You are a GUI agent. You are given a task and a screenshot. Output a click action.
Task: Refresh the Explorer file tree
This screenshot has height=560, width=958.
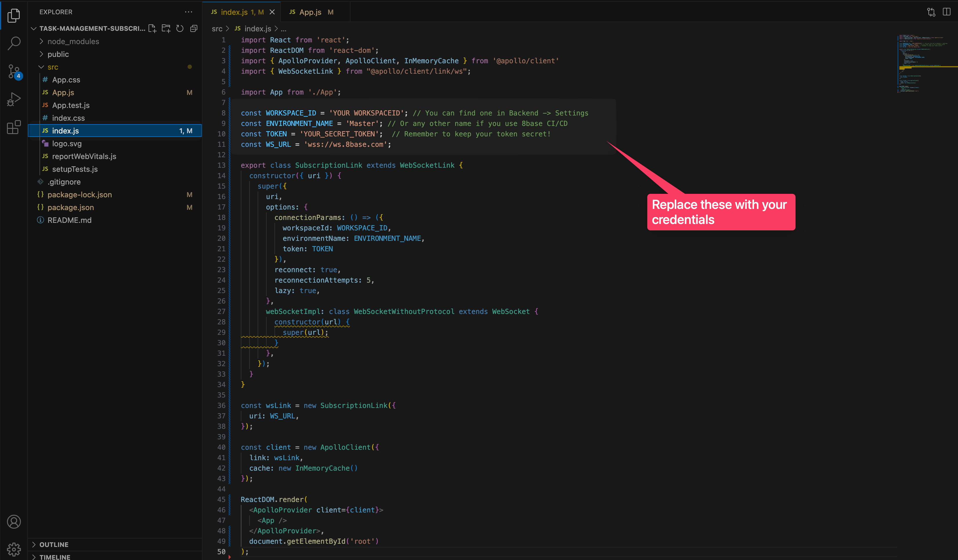(180, 28)
